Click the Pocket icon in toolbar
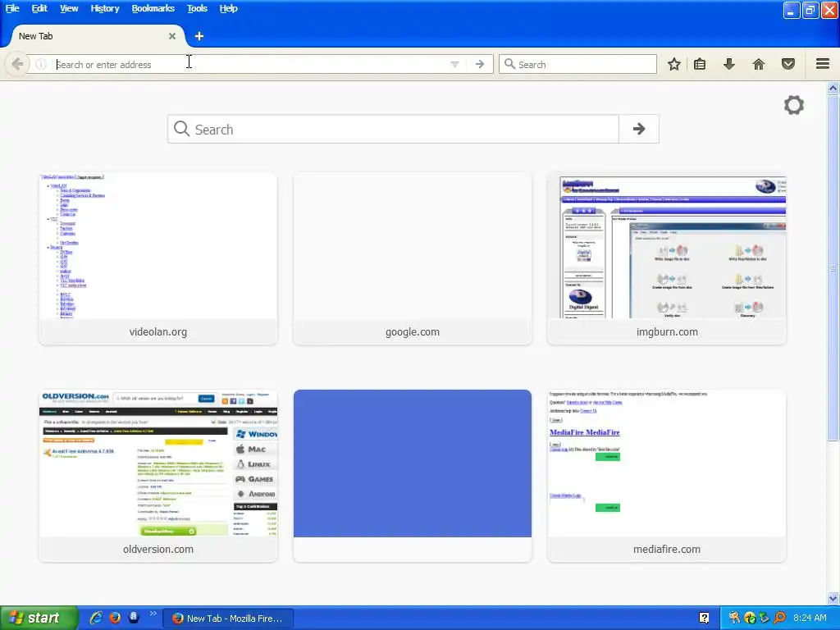Image resolution: width=840 pixels, height=630 pixels. pos(788,64)
